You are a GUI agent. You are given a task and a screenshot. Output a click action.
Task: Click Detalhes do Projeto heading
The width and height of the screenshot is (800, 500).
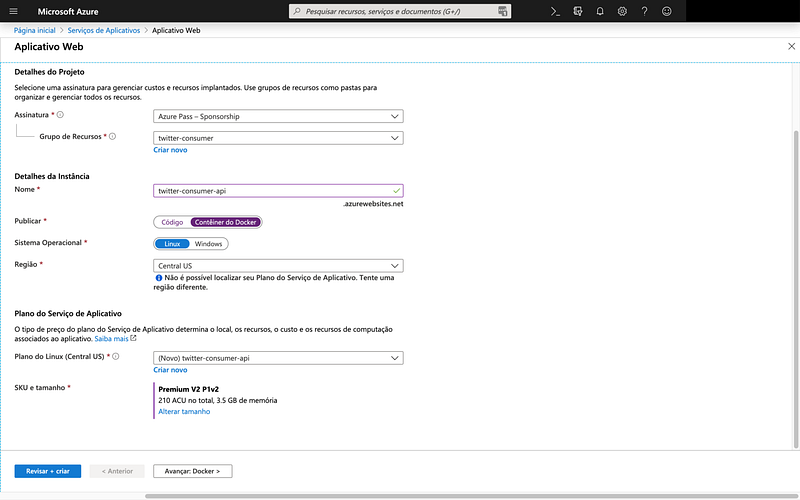[x=49, y=72]
